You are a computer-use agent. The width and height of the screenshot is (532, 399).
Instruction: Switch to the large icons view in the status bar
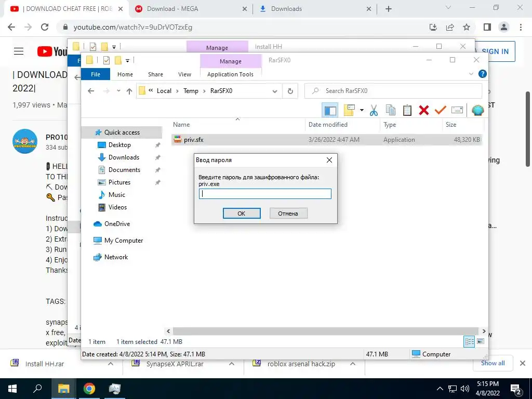pyautogui.click(x=481, y=341)
